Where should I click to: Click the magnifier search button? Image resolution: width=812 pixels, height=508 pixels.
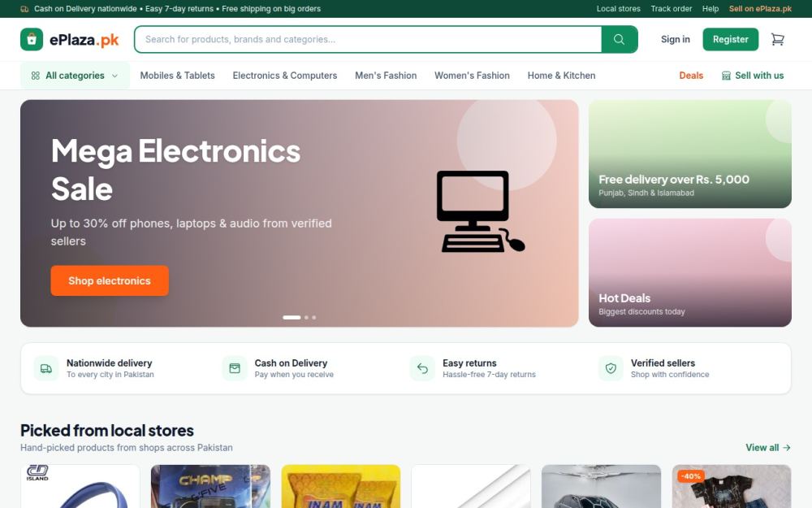tap(620, 39)
